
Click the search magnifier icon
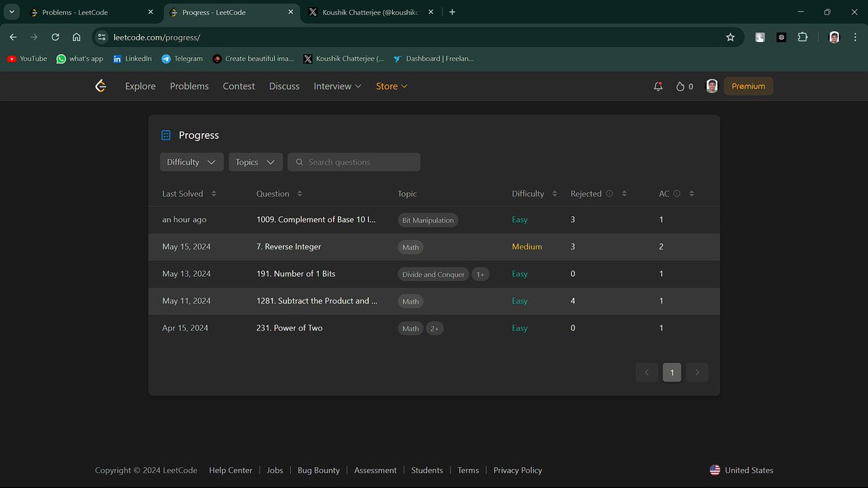click(299, 162)
